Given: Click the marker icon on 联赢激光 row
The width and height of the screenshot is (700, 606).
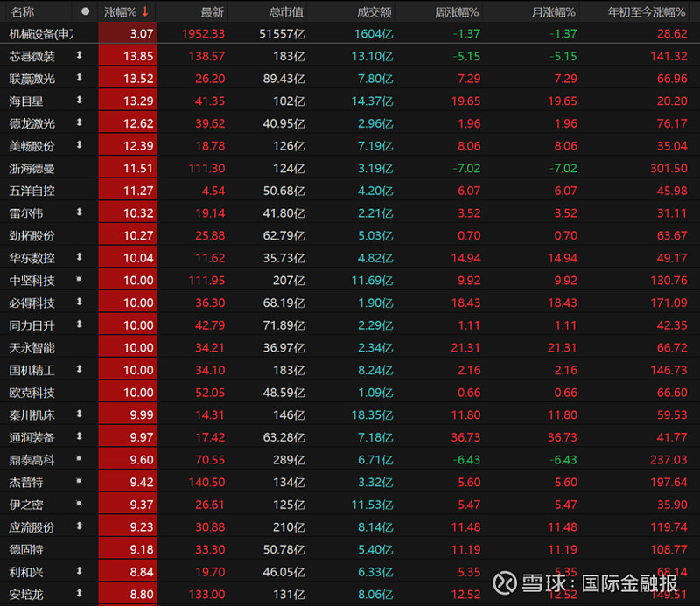Looking at the screenshot, I should (x=79, y=78).
